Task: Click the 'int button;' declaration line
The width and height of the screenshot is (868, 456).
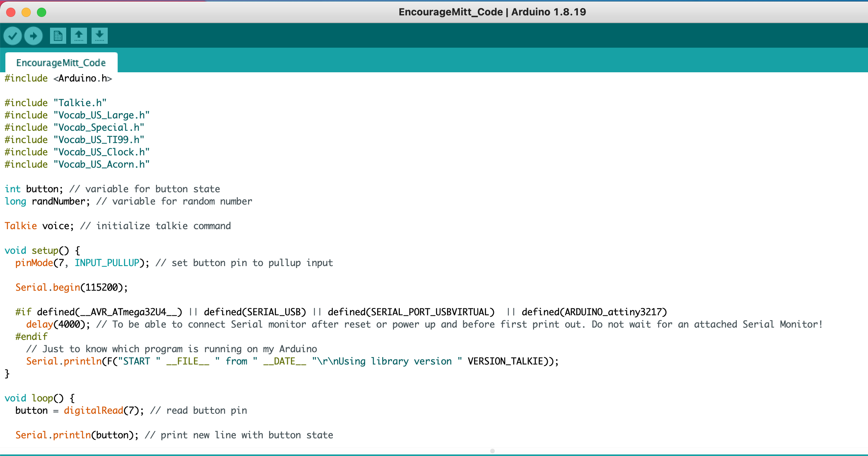Action: tap(112, 189)
